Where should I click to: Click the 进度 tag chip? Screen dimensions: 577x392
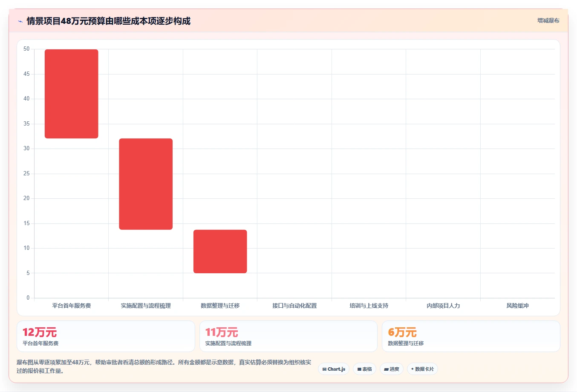coord(392,369)
